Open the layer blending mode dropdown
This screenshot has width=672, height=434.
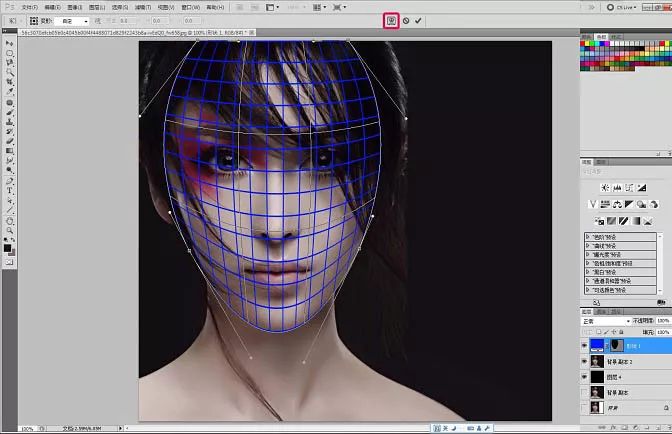pos(606,321)
